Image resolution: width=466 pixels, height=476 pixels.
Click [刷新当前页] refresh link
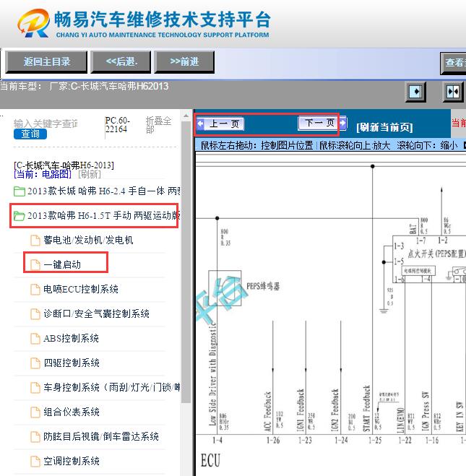click(384, 127)
